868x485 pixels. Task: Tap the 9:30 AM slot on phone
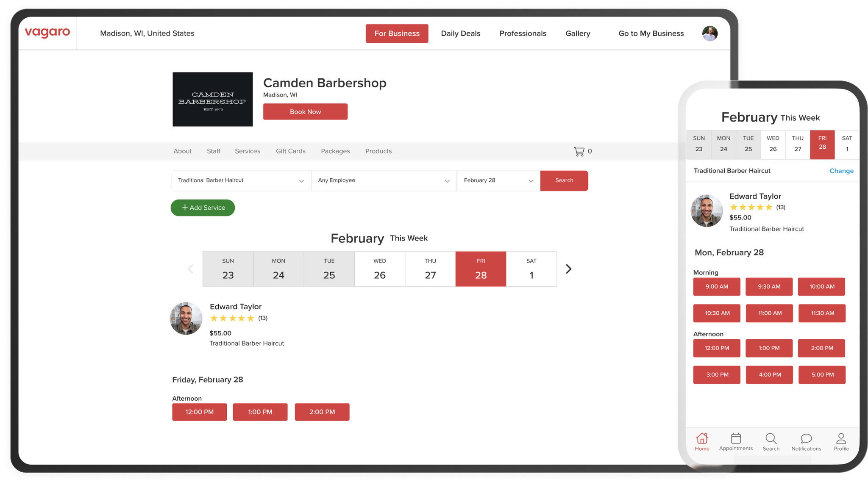(x=769, y=287)
